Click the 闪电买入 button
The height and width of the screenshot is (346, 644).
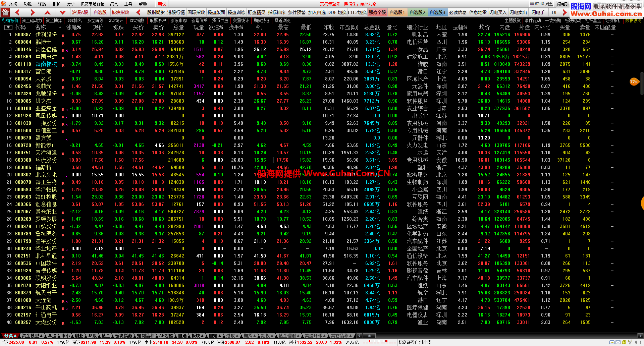pyautogui.click(x=498, y=12)
